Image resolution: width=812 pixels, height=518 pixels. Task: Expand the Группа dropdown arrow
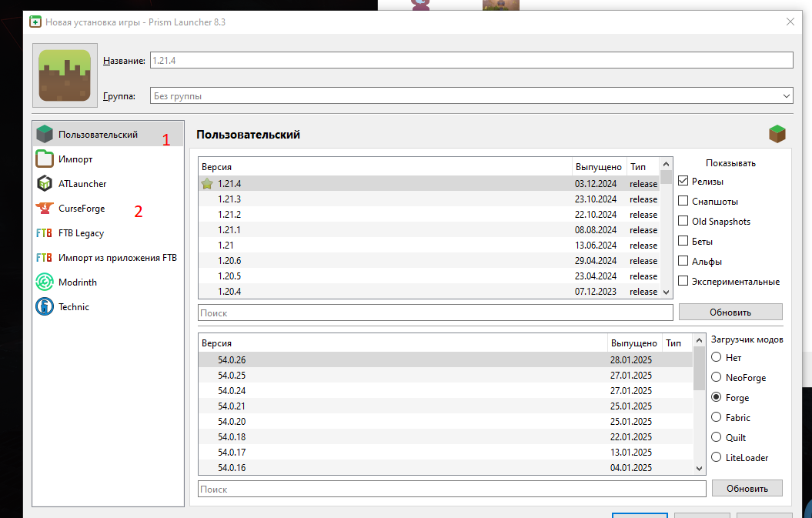[x=786, y=96]
